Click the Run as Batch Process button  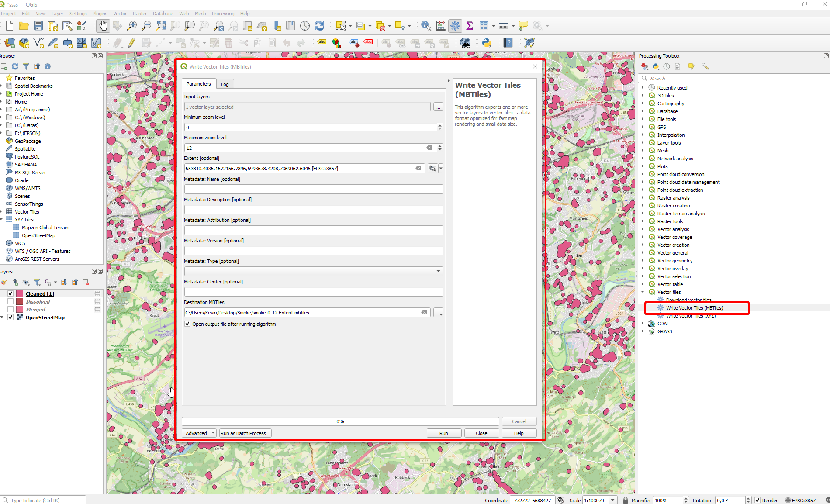click(x=245, y=433)
